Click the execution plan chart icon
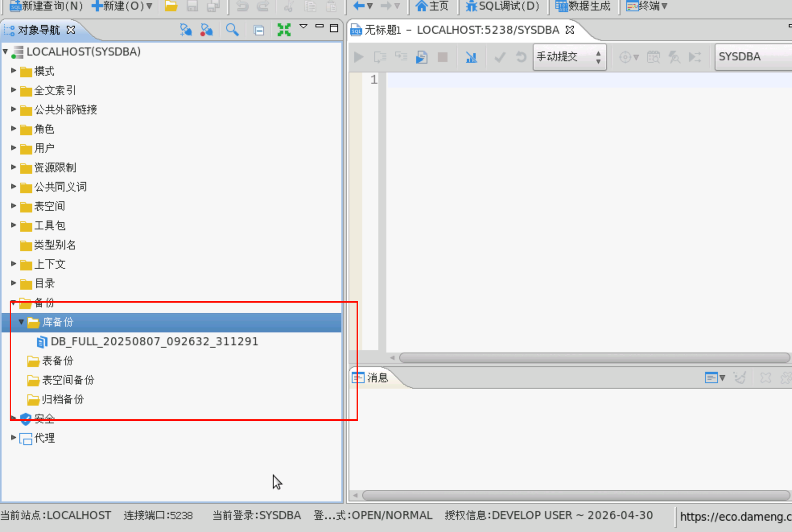The image size is (792, 532). tap(471, 57)
